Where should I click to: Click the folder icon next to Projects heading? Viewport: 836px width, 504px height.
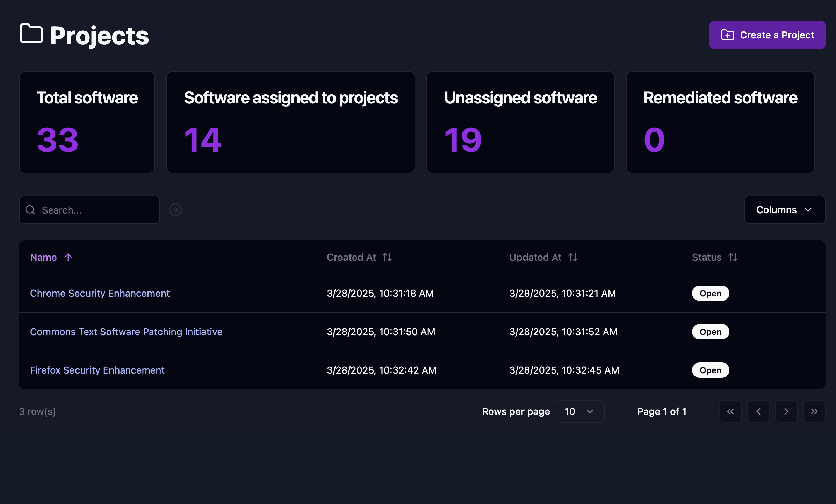click(x=31, y=34)
